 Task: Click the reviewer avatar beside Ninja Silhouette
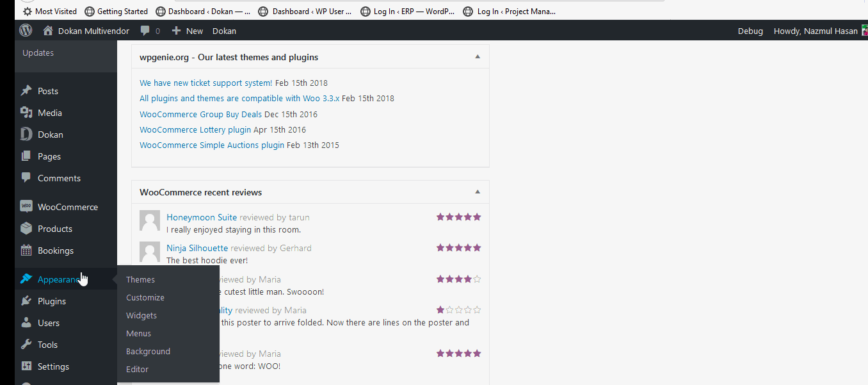(150, 252)
